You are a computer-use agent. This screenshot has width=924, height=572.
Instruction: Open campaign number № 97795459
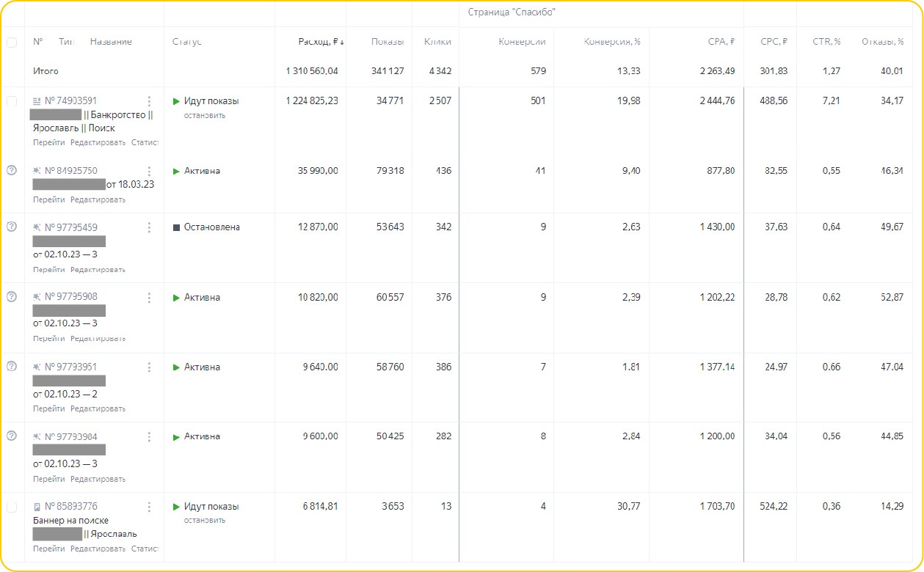point(71,227)
